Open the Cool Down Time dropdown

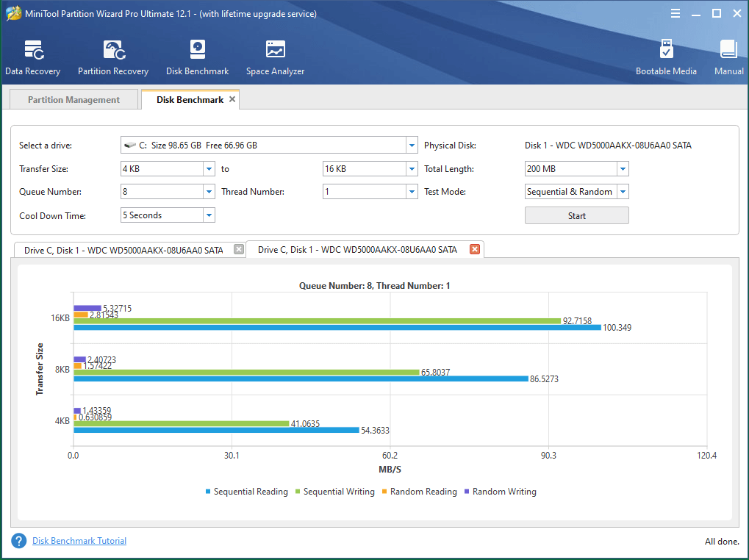pyautogui.click(x=209, y=215)
